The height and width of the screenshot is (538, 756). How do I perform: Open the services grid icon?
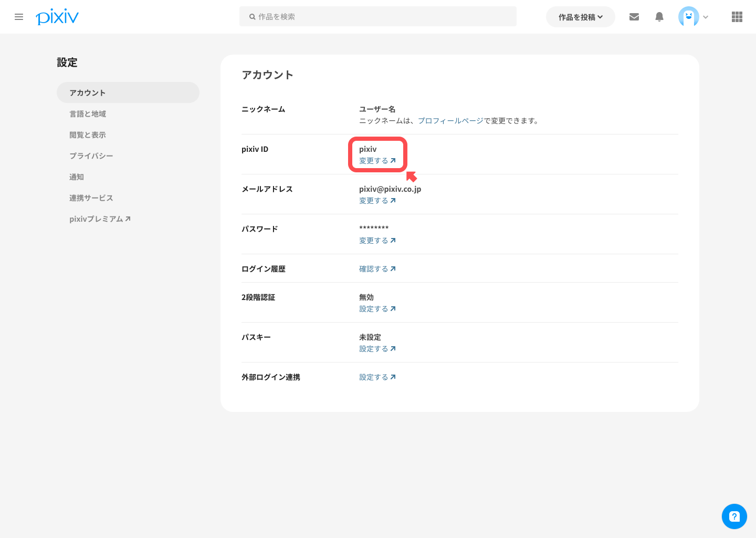click(737, 17)
